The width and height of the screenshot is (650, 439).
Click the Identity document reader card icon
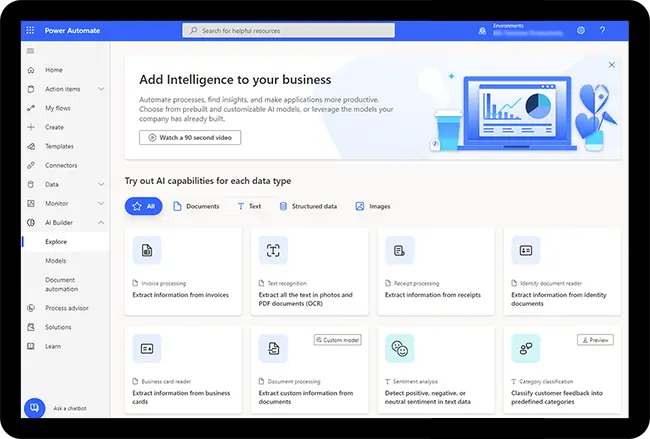pos(526,250)
